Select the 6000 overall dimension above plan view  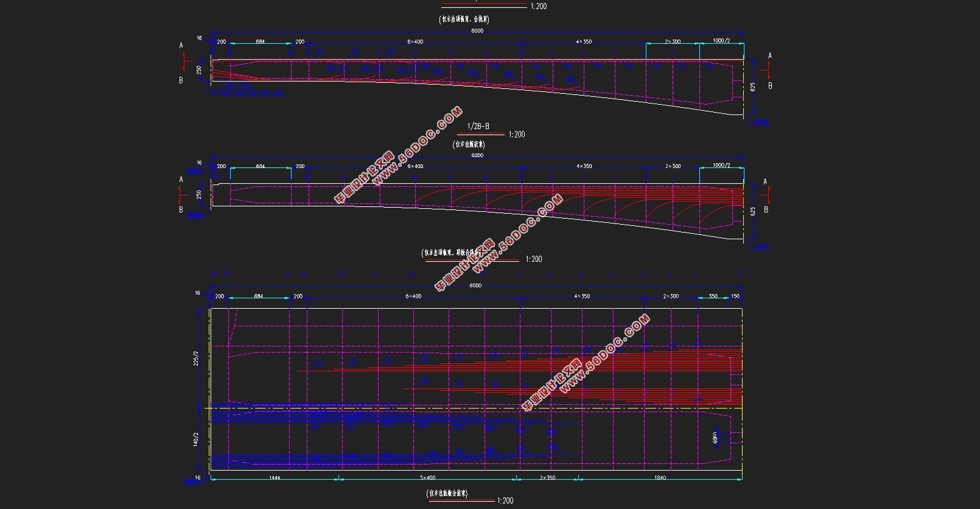tap(475, 286)
